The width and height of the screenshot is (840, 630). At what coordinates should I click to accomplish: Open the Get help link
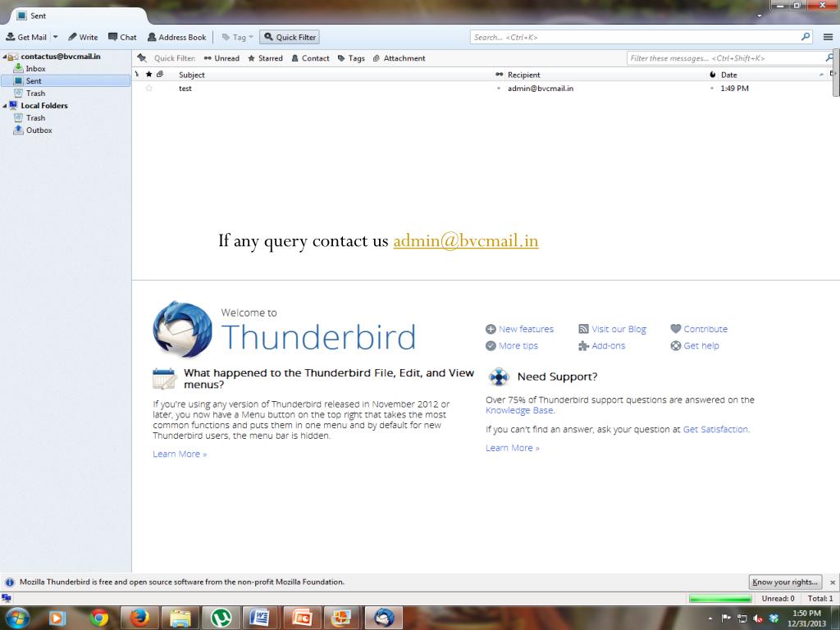tap(694, 345)
